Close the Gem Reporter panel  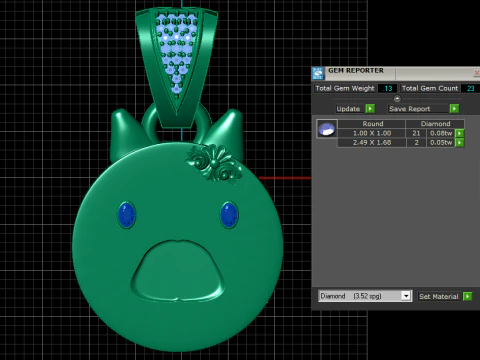(x=477, y=73)
